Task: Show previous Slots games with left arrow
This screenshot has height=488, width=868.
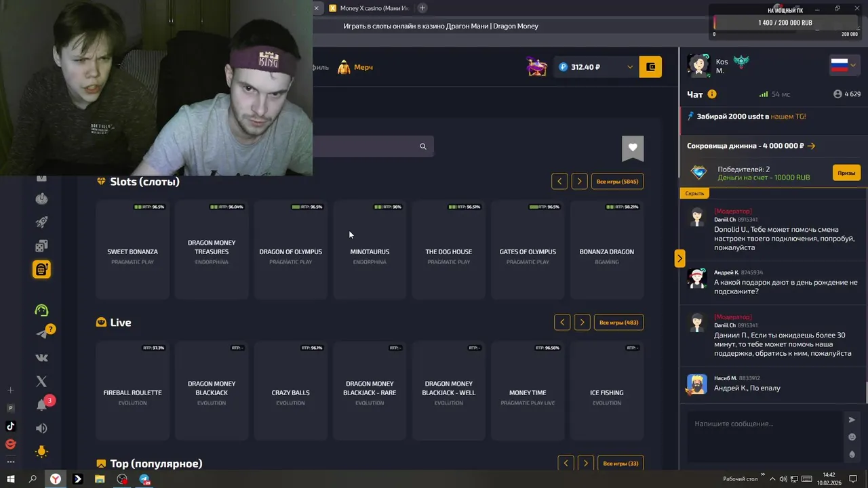Action: tap(559, 181)
